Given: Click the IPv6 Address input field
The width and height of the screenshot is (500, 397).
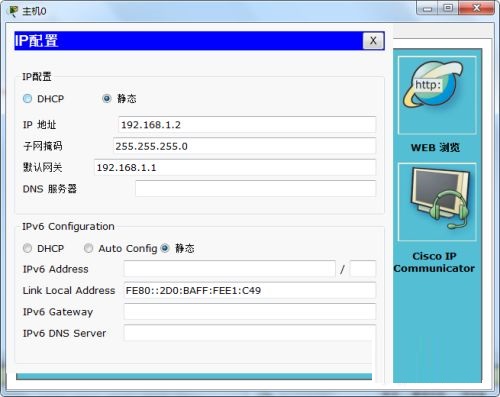Looking at the screenshot, I should click(x=229, y=269).
